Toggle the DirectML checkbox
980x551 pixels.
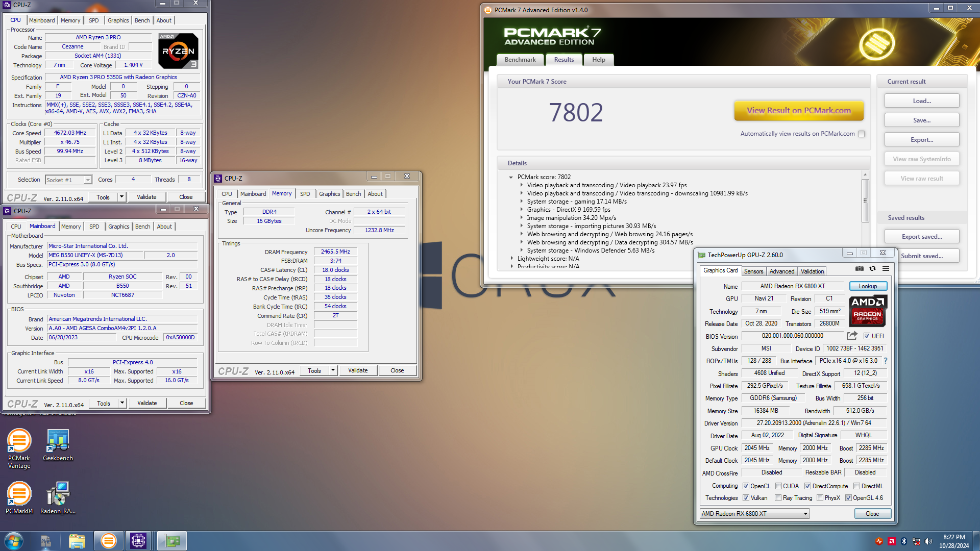(x=856, y=486)
